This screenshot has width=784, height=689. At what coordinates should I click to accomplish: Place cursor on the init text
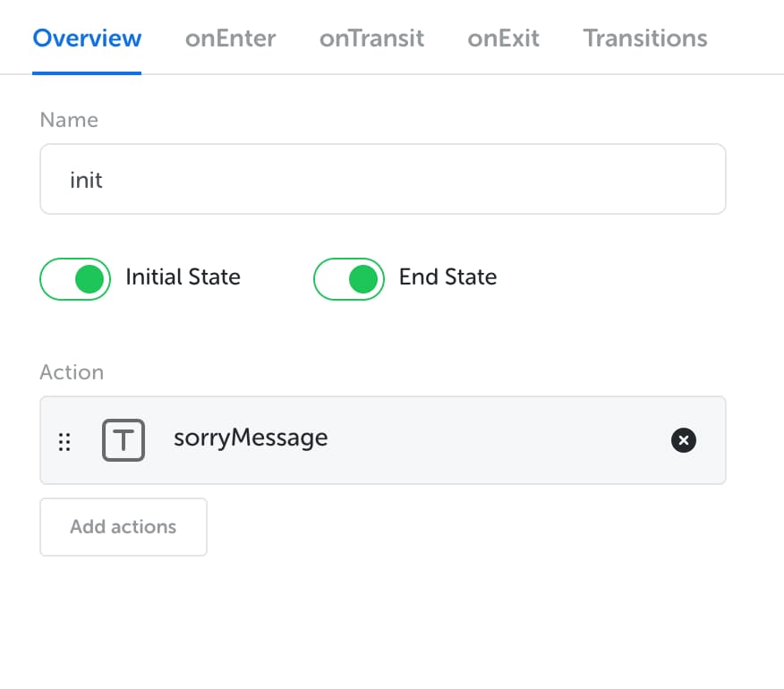point(86,180)
